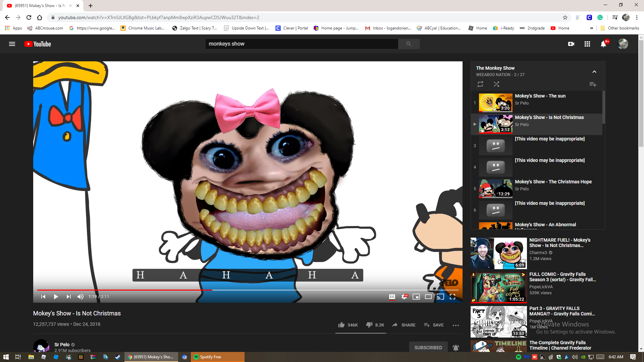Open Chrome's three-dot menu
The height and width of the screenshot is (362, 644).
pyautogui.click(x=637, y=17)
